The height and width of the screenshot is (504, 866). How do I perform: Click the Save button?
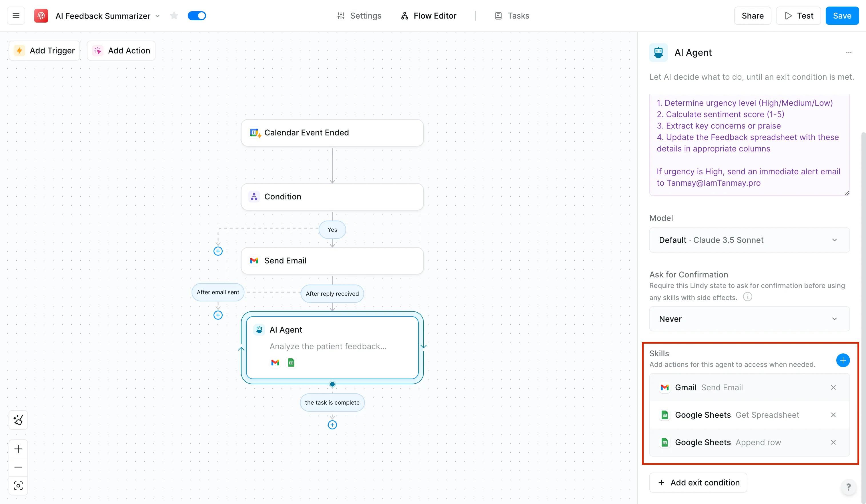842,16
